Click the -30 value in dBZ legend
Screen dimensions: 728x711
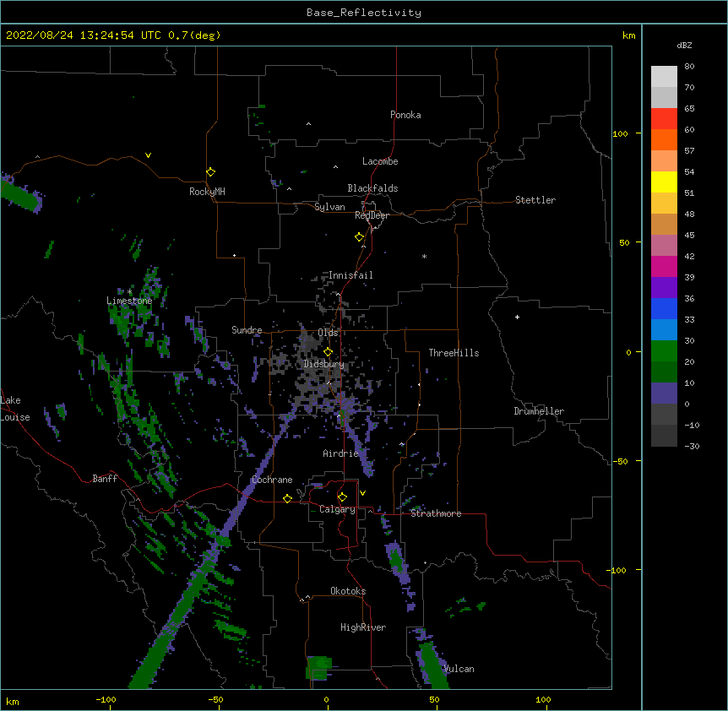point(693,447)
